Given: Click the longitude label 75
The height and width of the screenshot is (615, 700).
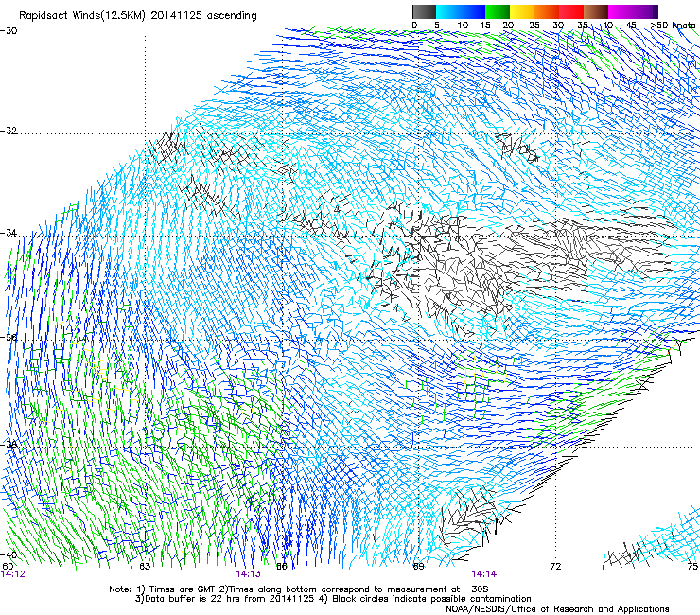Looking at the screenshot, I should (692, 567).
